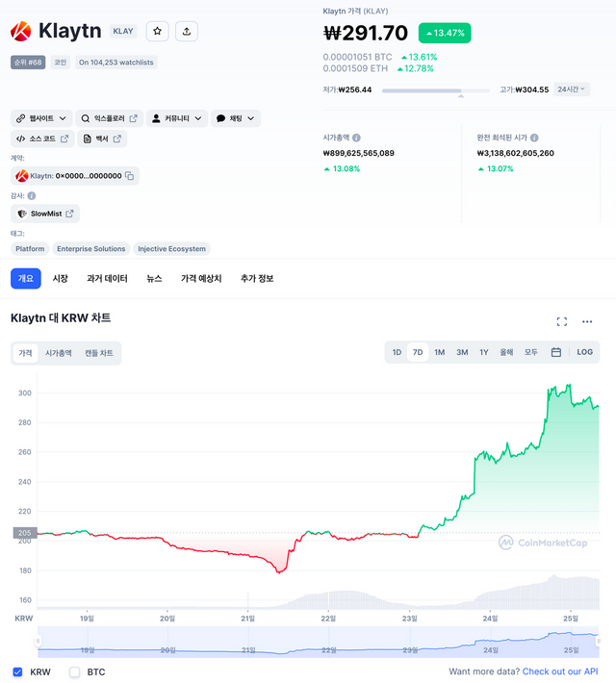Click the Klaytn logo next to the title
616x683 pixels.
(21, 32)
